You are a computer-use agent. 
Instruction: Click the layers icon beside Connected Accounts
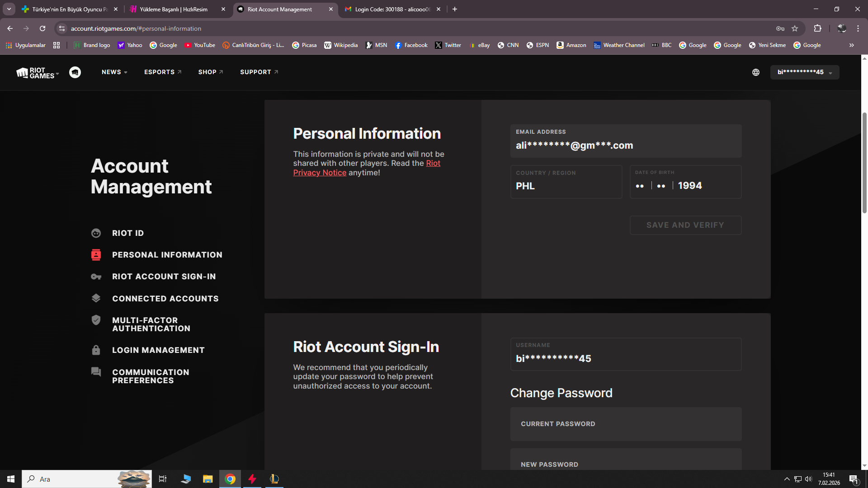96,298
